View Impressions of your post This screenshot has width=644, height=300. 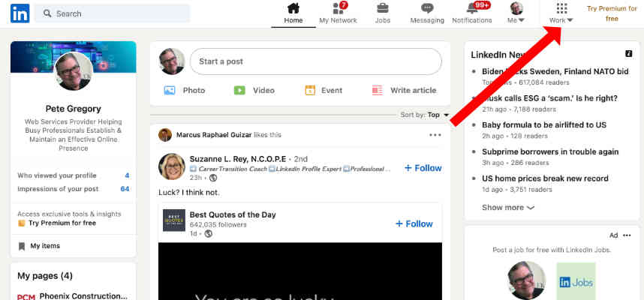73,189
